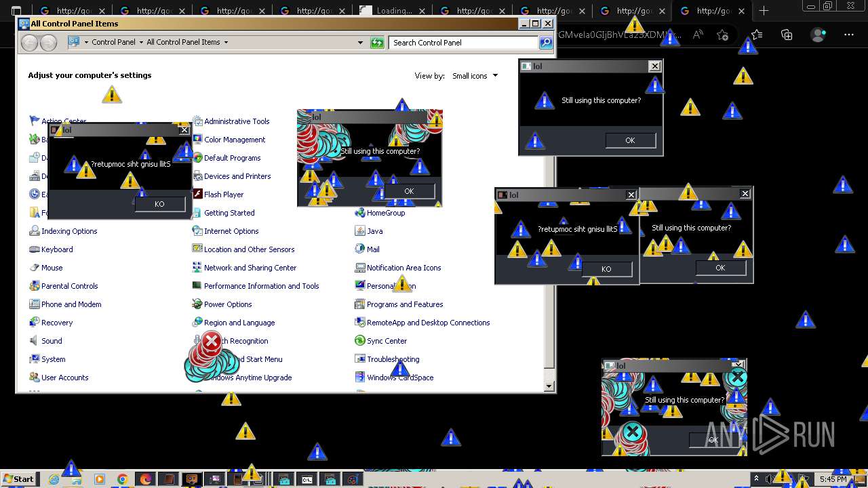Viewport: 868px width, 488px height.
Task: Open the Paint taskbar icon
Action: point(353,479)
